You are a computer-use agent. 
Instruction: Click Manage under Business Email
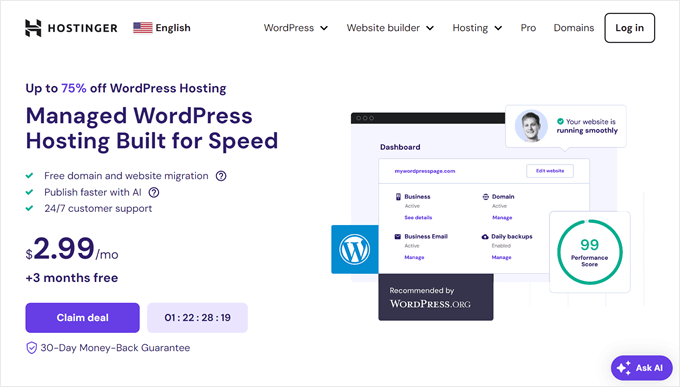[x=414, y=257]
